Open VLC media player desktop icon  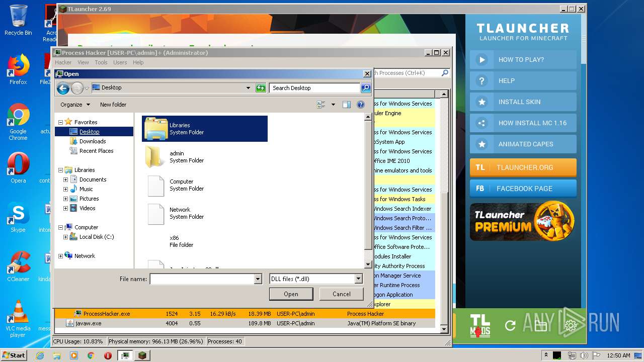(18, 319)
